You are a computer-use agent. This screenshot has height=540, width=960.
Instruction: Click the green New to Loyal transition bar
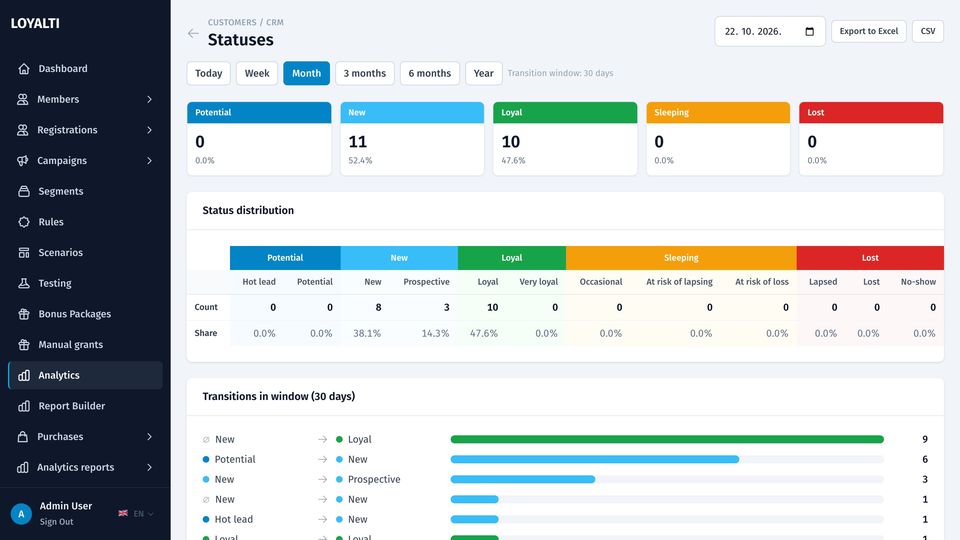[667, 440]
